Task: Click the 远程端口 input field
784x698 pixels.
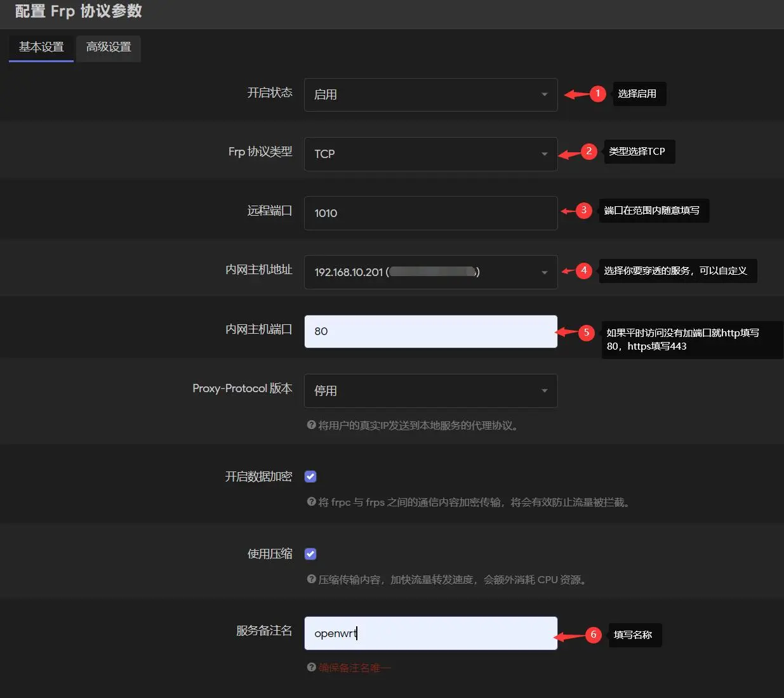Action: tap(430, 213)
